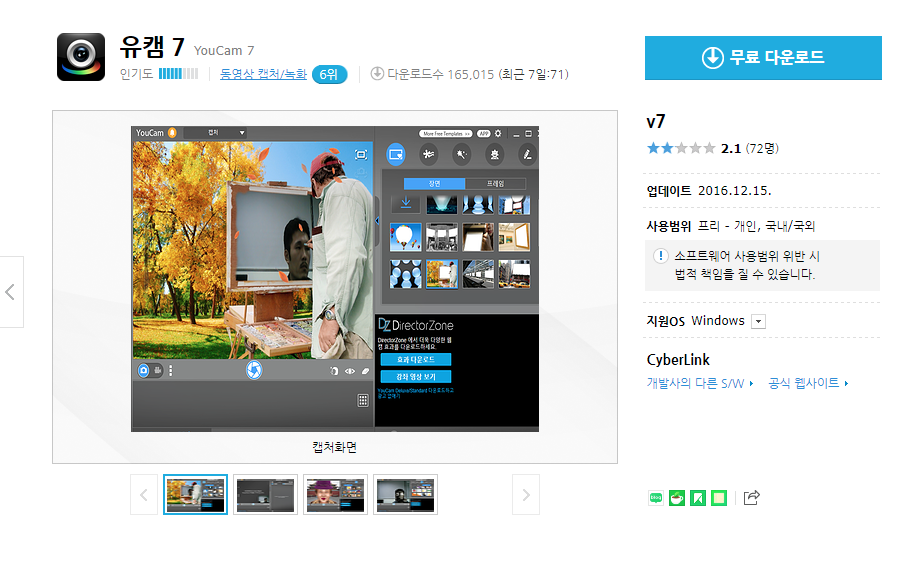Select the avatar effects icon
The width and height of the screenshot is (911, 564).
pos(494,155)
